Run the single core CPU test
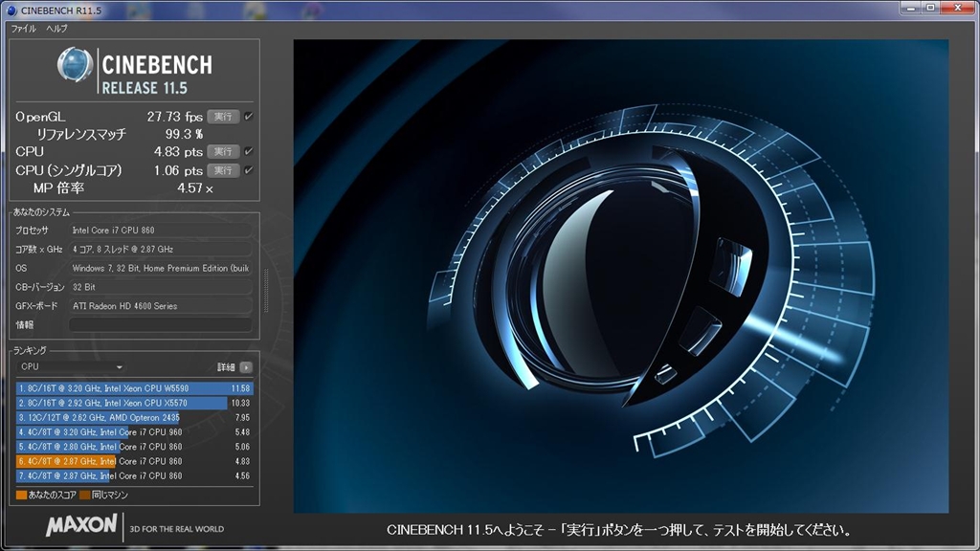The height and width of the screenshot is (551, 980). (x=223, y=170)
